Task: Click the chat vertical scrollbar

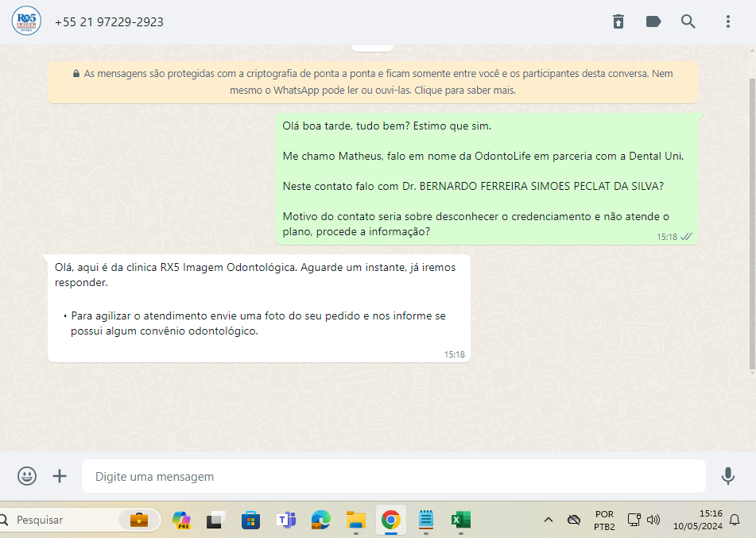Action: click(x=752, y=224)
